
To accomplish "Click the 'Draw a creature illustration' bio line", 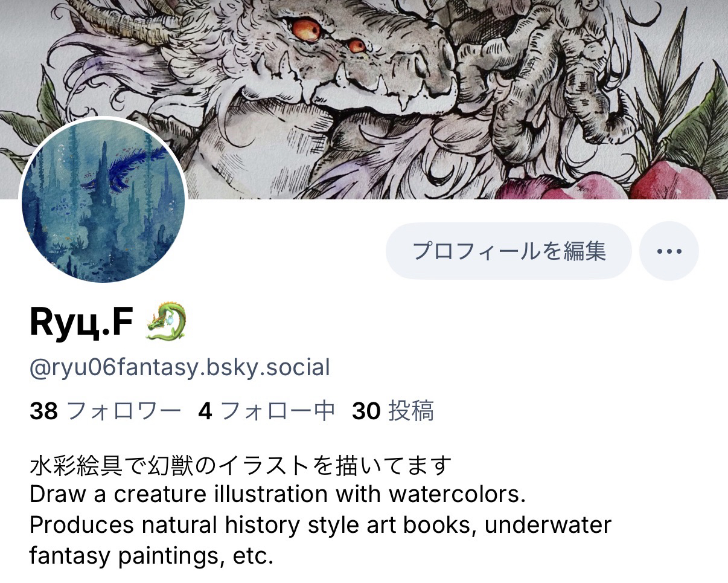I will click(278, 495).
